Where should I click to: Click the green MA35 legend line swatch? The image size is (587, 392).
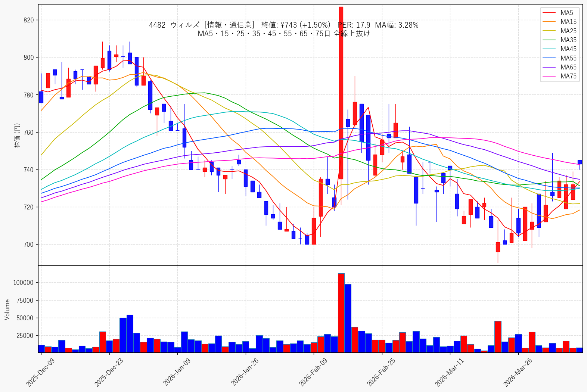click(x=549, y=40)
